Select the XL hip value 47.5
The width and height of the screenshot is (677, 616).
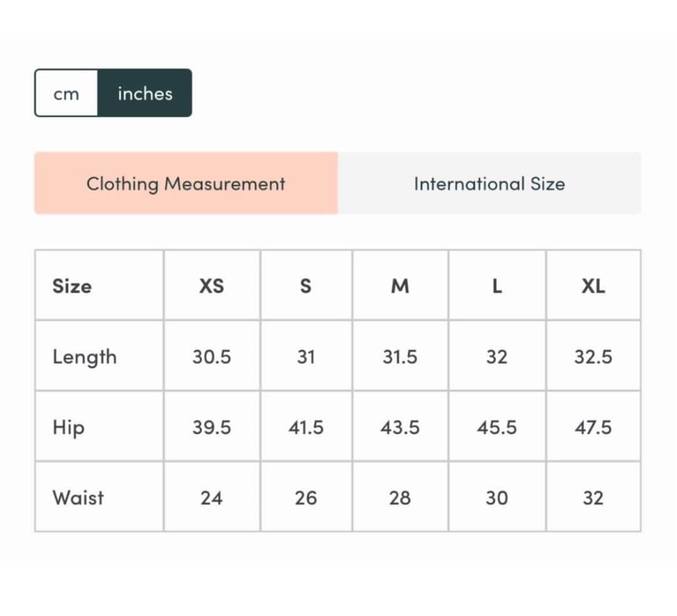click(x=593, y=428)
